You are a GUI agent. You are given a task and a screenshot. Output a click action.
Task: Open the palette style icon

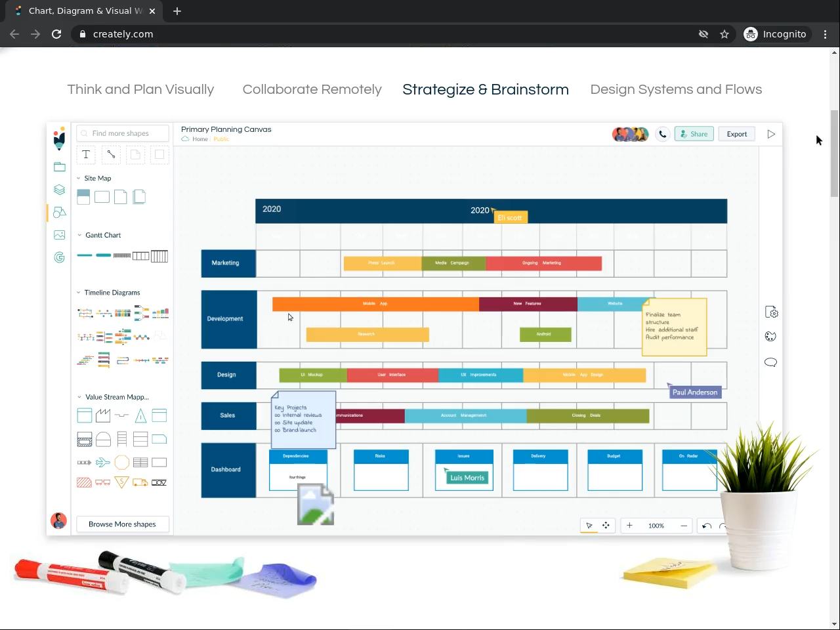pyautogui.click(x=770, y=337)
